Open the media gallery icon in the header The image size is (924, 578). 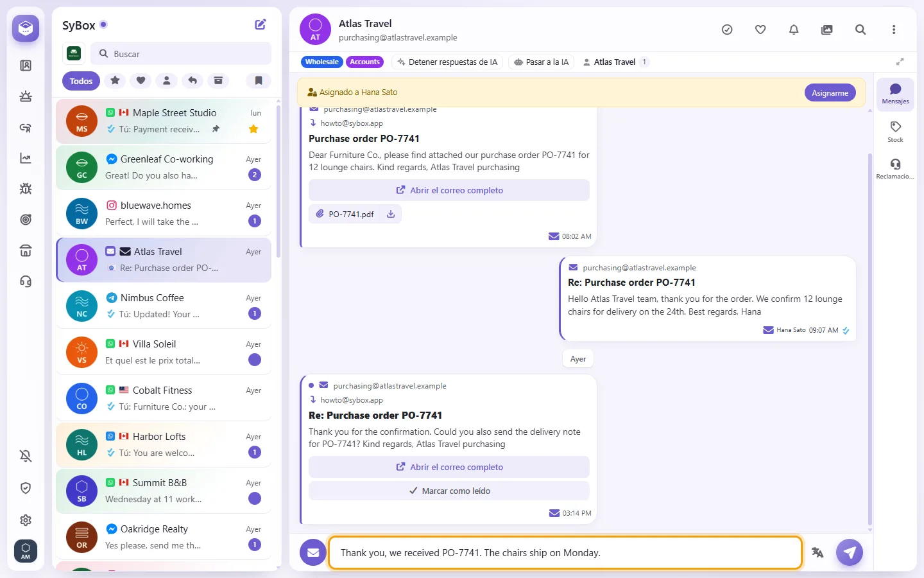pos(827,30)
